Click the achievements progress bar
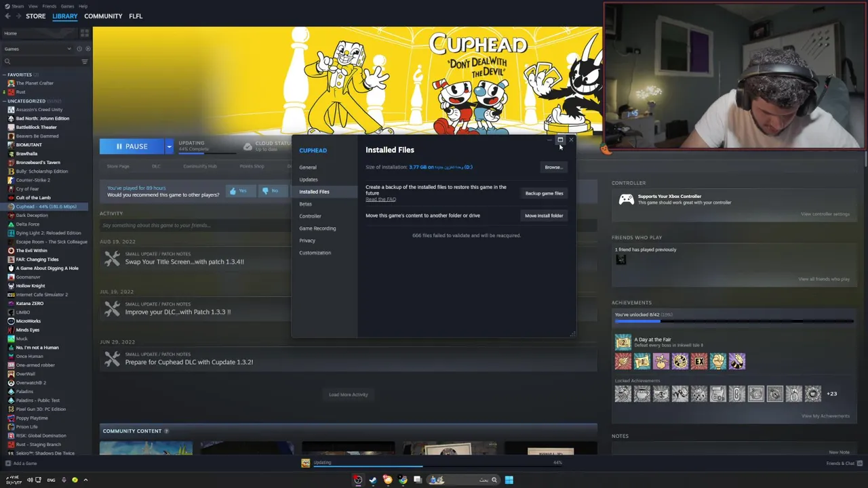This screenshot has width=868, height=488. click(734, 321)
